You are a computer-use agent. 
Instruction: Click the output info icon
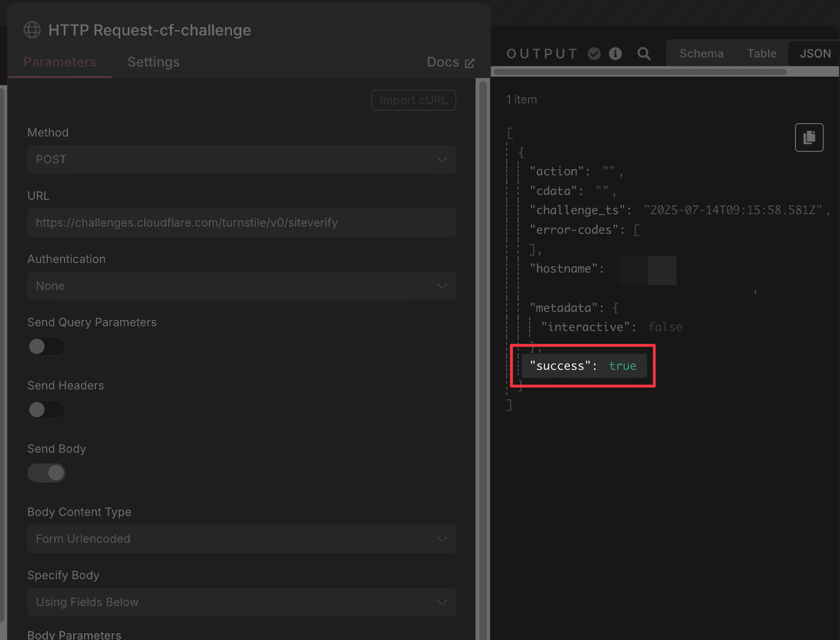pos(615,54)
